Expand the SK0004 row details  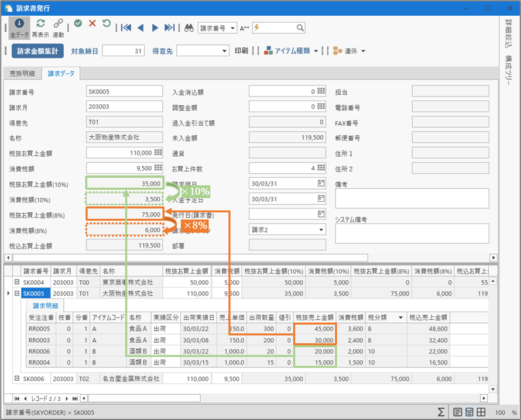tap(18, 283)
